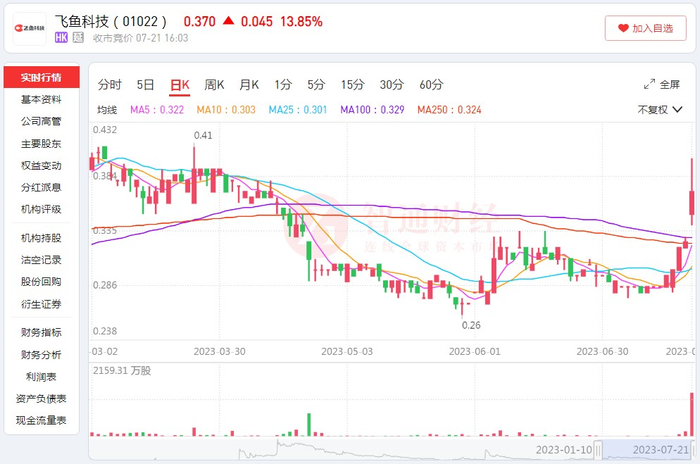
Task: Open 股份回购 in sidebar
Action: coord(41,282)
